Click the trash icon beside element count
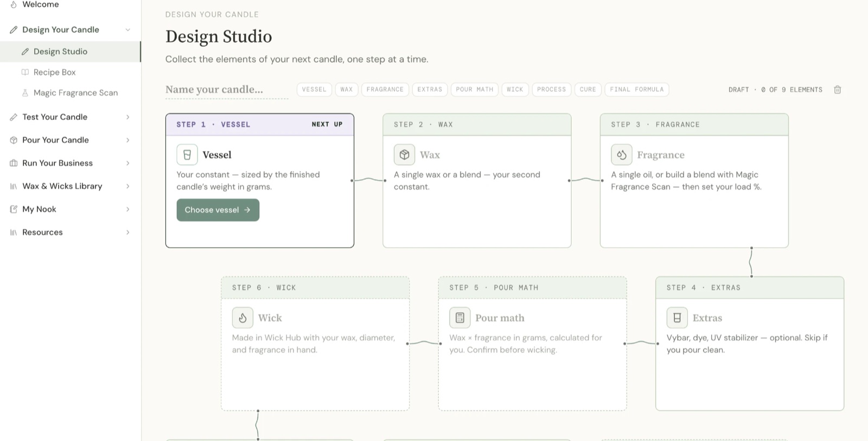 pyautogui.click(x=837, y=90)
